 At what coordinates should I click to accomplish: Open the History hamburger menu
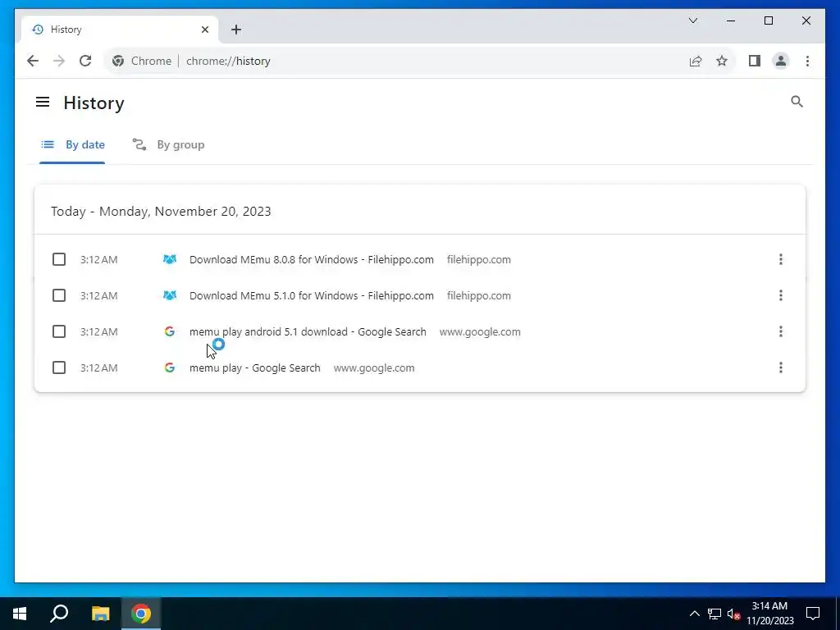pyautogui.click(x=43, y=102)
